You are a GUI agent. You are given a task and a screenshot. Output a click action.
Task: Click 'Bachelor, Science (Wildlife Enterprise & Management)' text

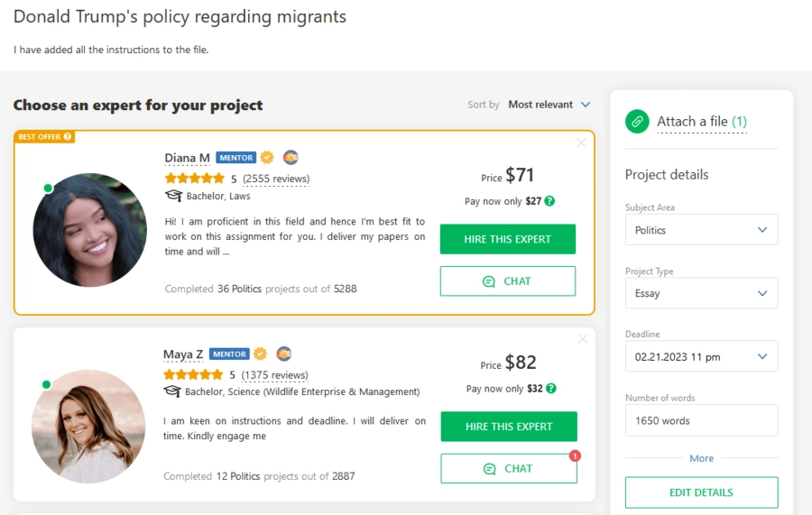(x=302, y=391)
